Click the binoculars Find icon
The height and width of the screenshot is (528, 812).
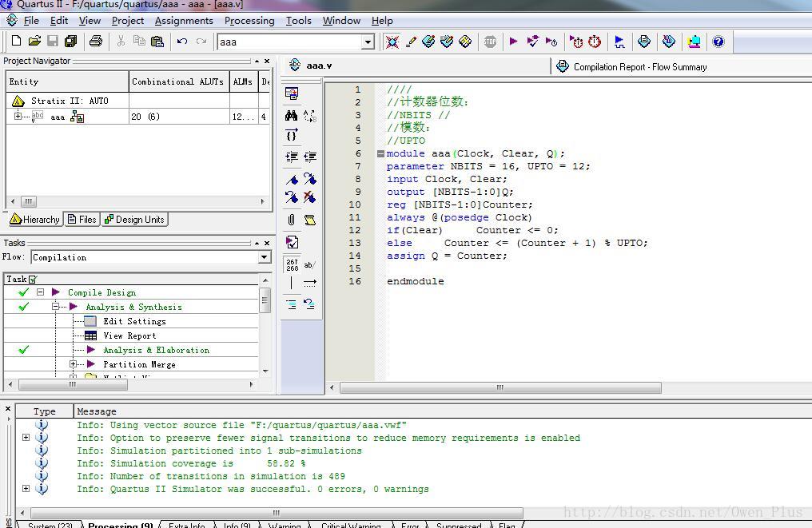[x=291, y=116]
